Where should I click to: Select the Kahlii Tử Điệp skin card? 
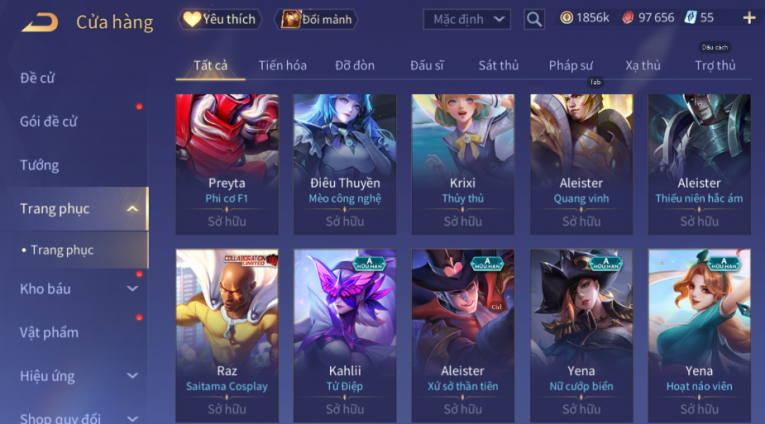point(345,336)
